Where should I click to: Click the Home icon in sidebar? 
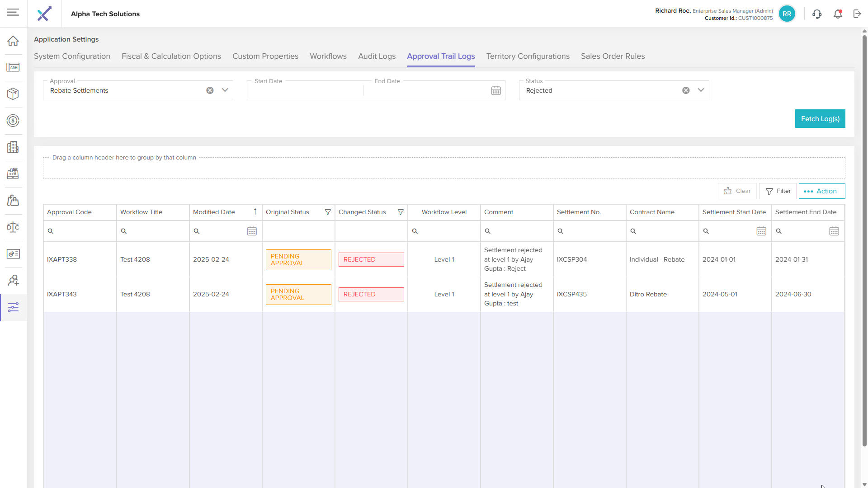[x=13, y=41]
